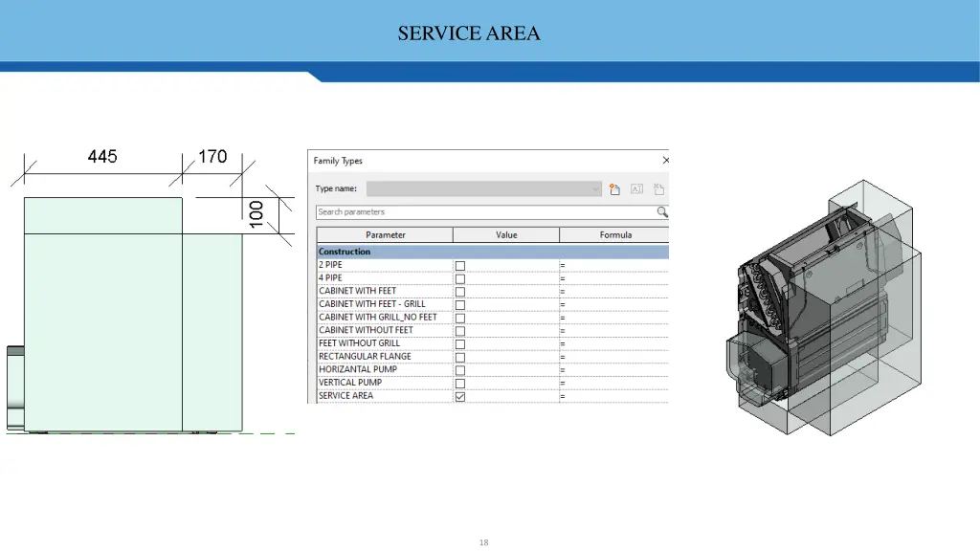Click the Rename Type icon
This screenshot has height=551, width=980.
pos(636,189)
